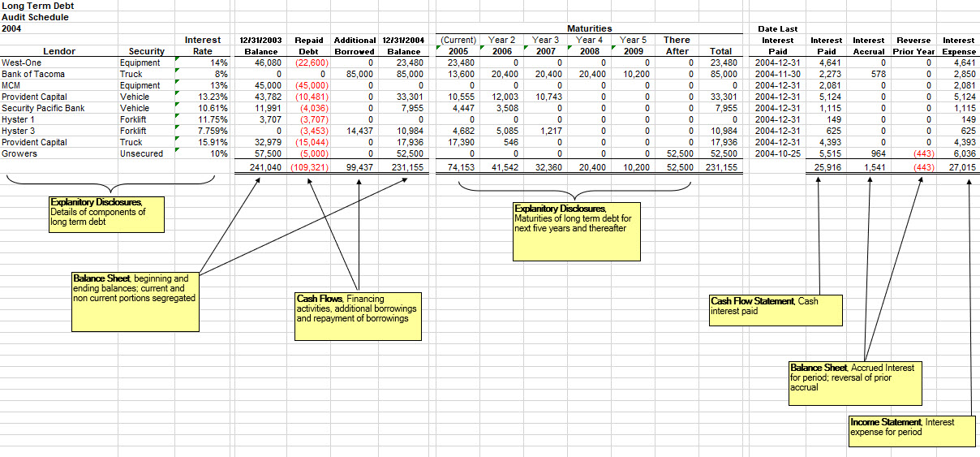Click the Cash Flow Statement cash interest note
Screen dimensions: 980x457
coord(776,309)
